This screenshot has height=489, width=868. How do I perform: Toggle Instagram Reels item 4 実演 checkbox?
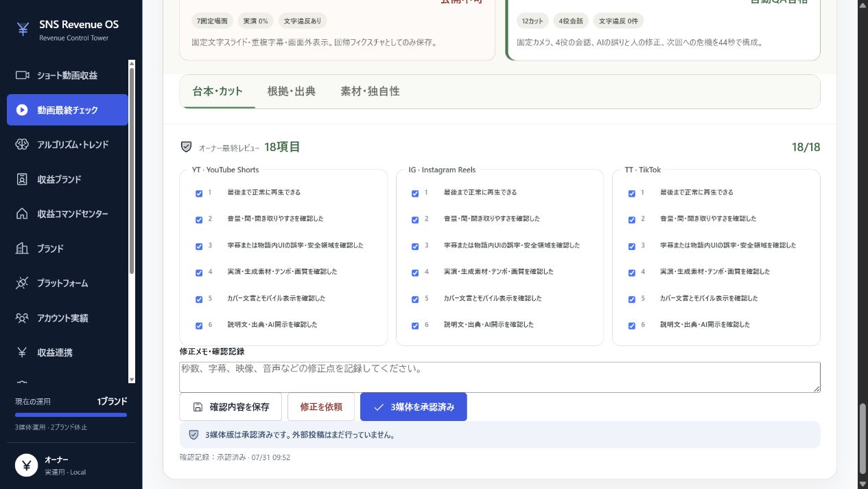pyautogui.click(x=415, y=273)
